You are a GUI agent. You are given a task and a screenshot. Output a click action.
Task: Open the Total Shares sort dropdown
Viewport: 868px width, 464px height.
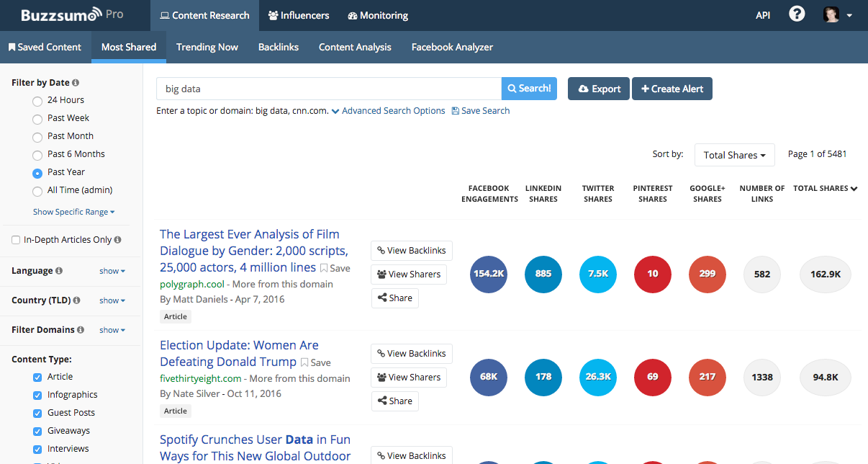coord(734,154)
